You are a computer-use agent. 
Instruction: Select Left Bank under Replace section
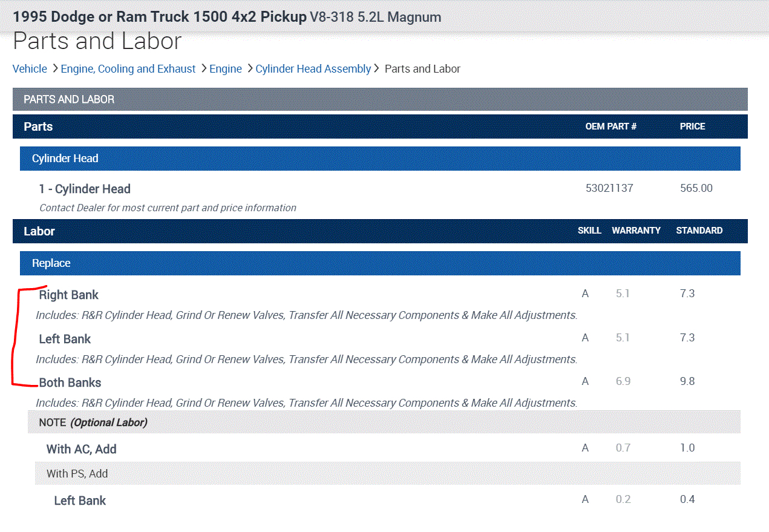click(65, 339)
